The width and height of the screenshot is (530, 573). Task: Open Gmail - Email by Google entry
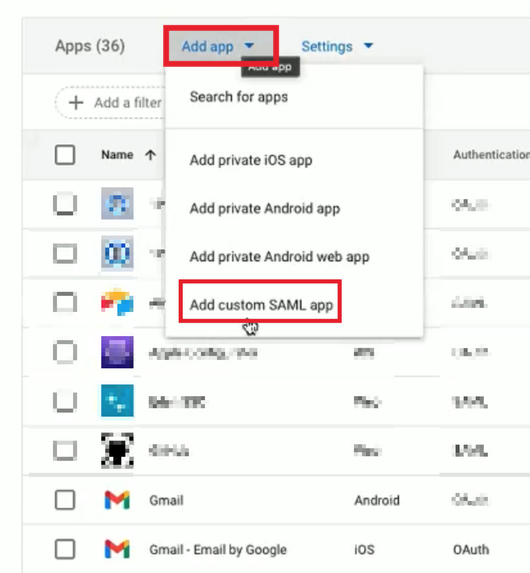(x=218, y=550)
